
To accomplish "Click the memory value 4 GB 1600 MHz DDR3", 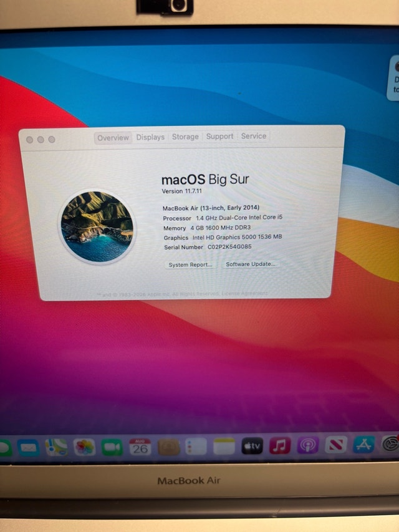I will (x=221, y=228).
